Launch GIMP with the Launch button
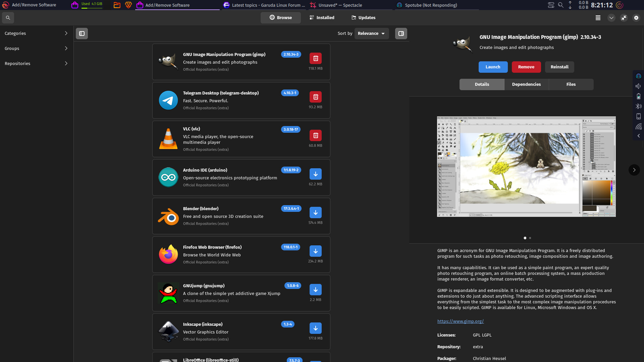 tap(493, 67)
